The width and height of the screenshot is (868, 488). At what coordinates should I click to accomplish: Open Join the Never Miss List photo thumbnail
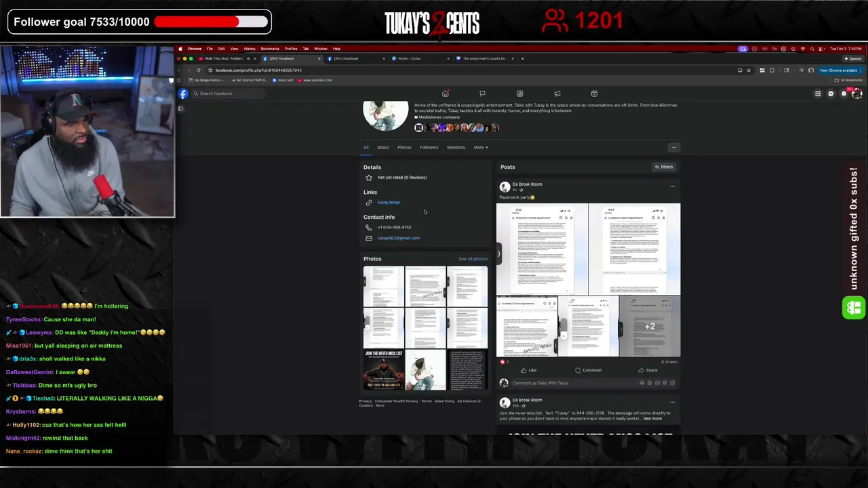click(383, 371)
